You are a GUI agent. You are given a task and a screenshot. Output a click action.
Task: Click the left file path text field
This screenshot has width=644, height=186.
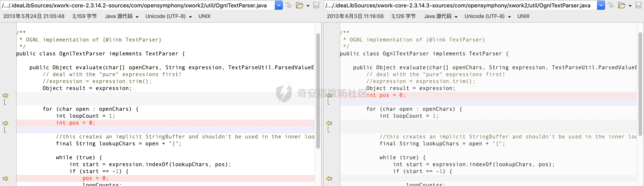[137, 5]
